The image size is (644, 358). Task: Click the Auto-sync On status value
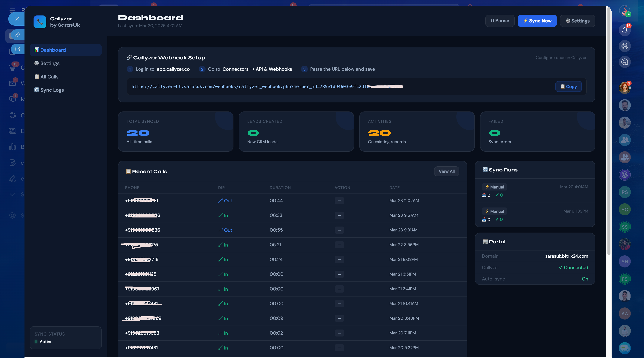tap(585, 279)
